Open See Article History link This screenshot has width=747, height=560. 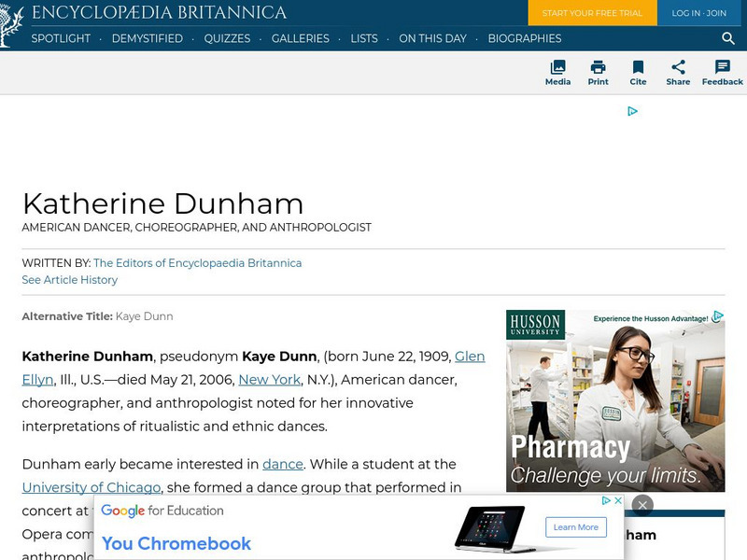coord(70,279)
